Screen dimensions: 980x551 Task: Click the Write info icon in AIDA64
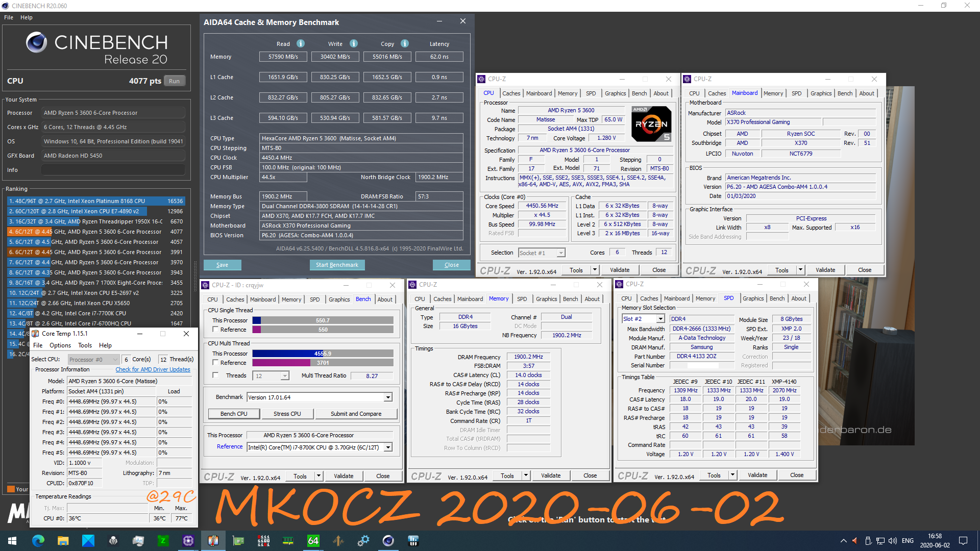354,43
